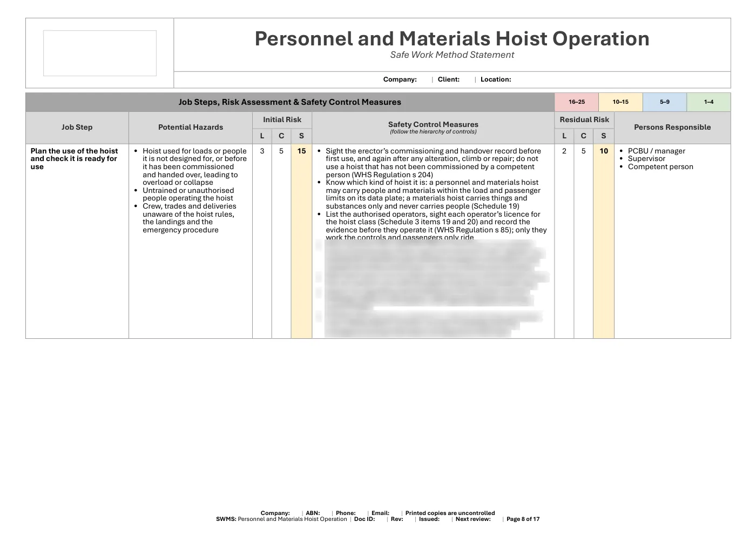This screenshot has height=535, width=756.
Task: Select the "Potential Hazards" column header
Action: point(191,127)
